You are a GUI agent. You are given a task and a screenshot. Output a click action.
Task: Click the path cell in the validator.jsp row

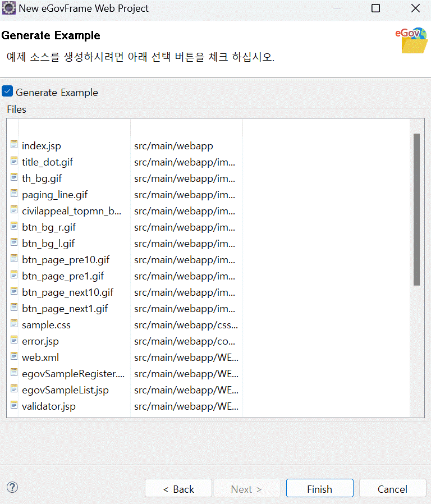(186, 406)
